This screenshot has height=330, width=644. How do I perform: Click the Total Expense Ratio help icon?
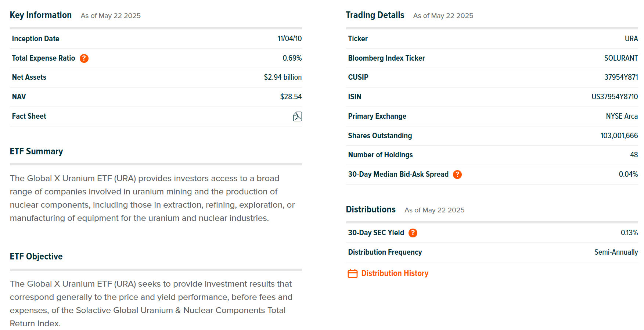coord(84,58)
